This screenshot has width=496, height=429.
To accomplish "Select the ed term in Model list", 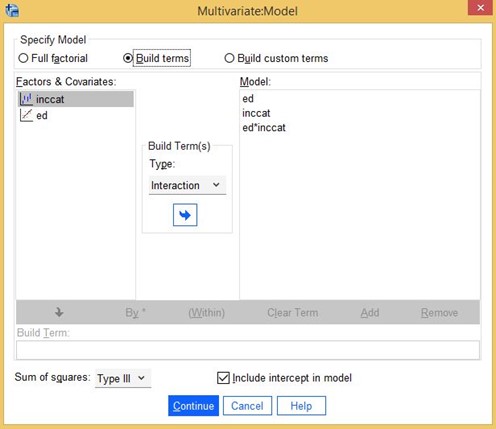I will 248,99.
